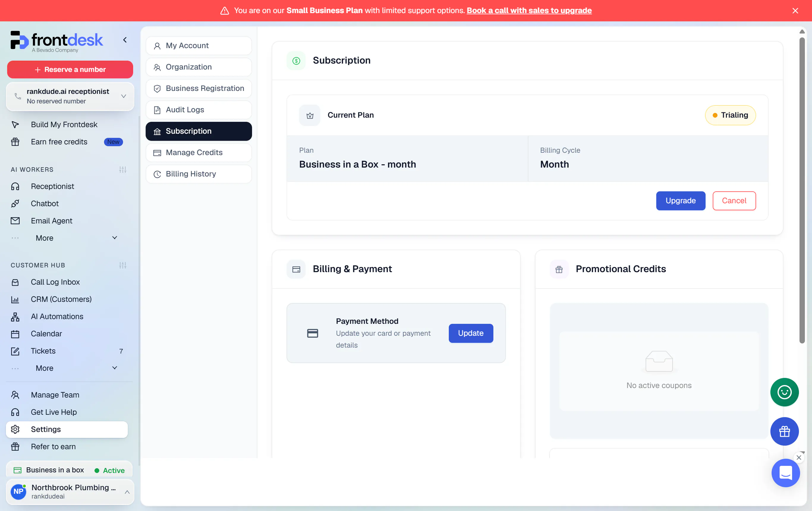Image resolution: width=812 pixels, height=511 pixels.
Task: Select the Manage Credits tab
Action: coord(199,152)
